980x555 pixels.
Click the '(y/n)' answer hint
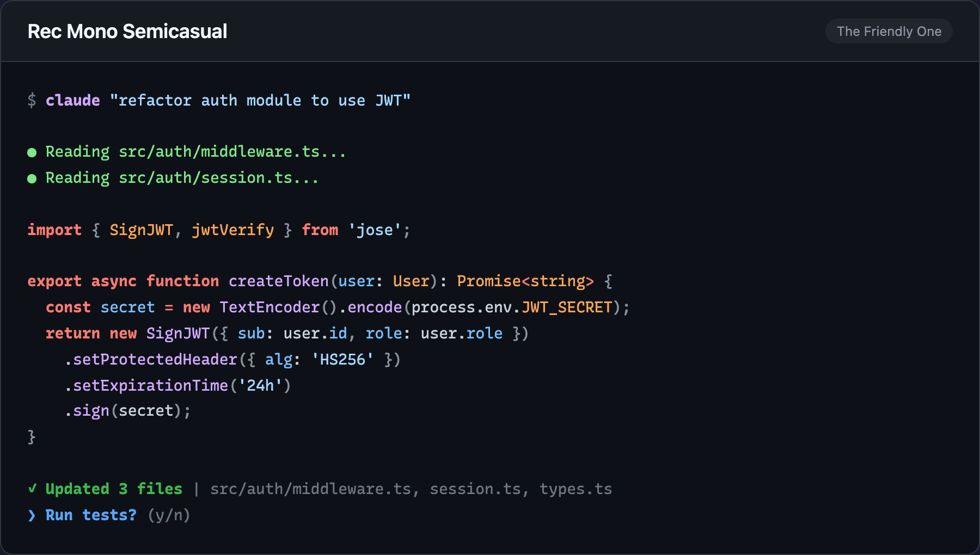[x=169, y=515]
